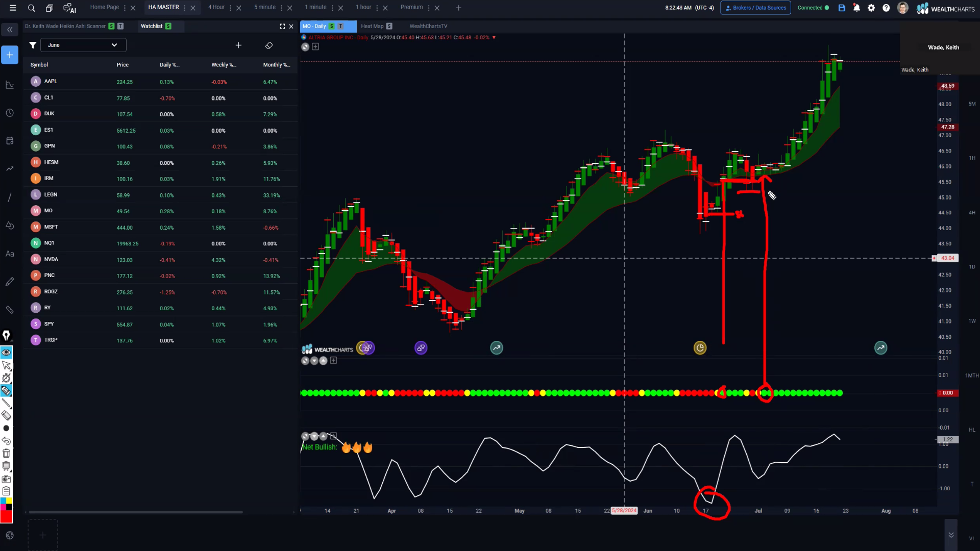Open the whiteboard easel tool
The width and height of the screenshot is (980, 551).
tap(6, 466)
